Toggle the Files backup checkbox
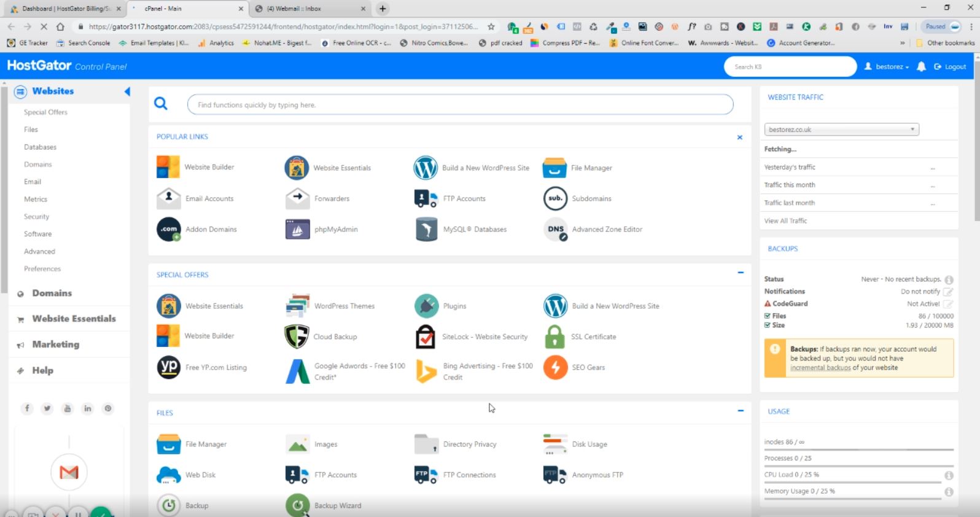980x517 pixels. [768, 316]
